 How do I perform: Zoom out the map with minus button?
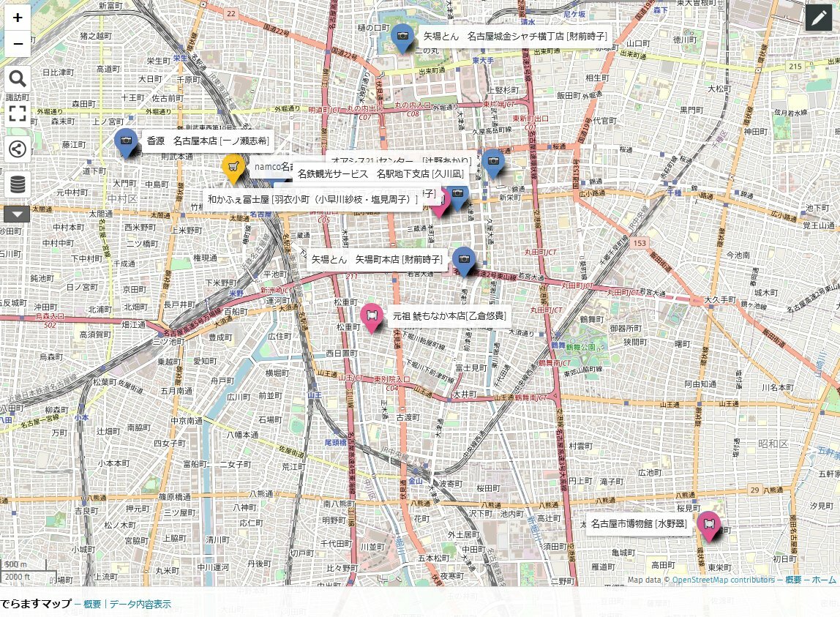click(x=18, y=43)
